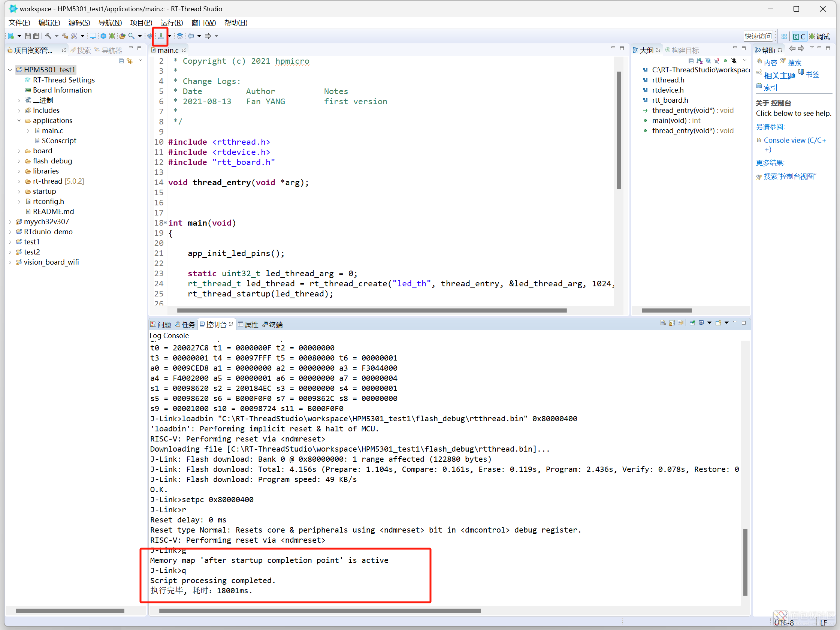Open the 相关主题 link in Help

pyautogui.click(x=780, y=76)
